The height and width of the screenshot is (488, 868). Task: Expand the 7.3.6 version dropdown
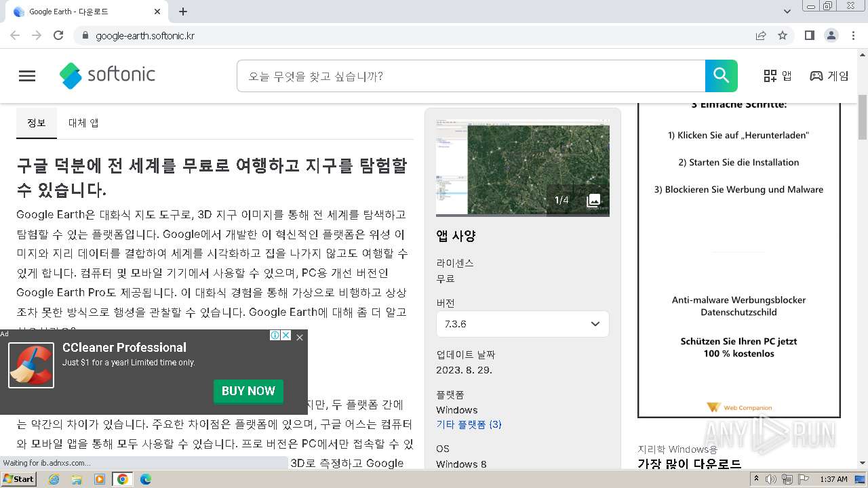[x=523, y=324]
